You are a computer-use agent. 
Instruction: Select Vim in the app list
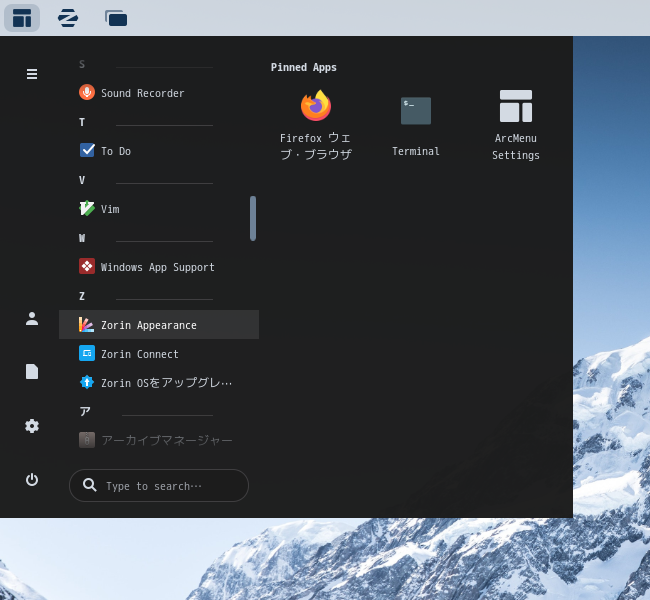tap(159, 209)
